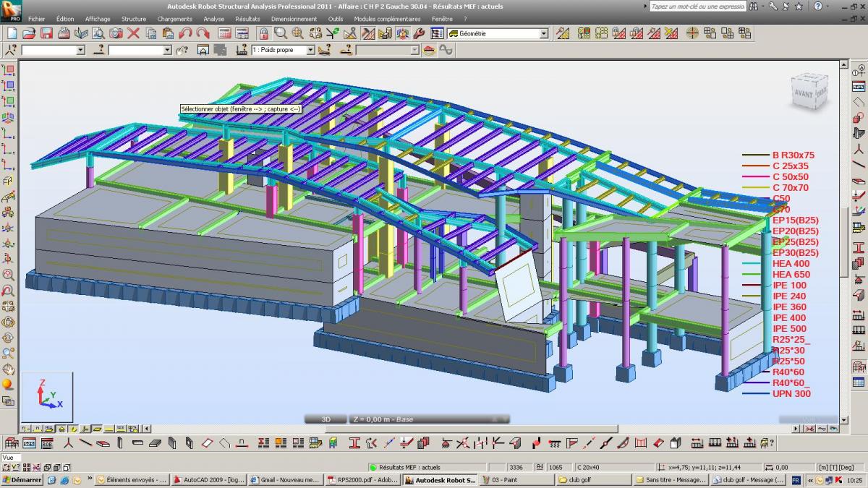Open the Affichage menu
868x488 pixels.
(98, 19)
